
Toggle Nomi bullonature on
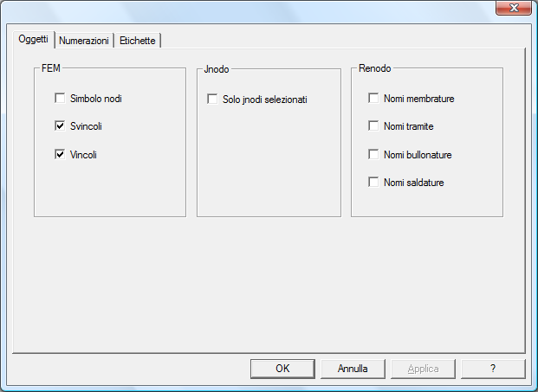click(x=373, y=155)
